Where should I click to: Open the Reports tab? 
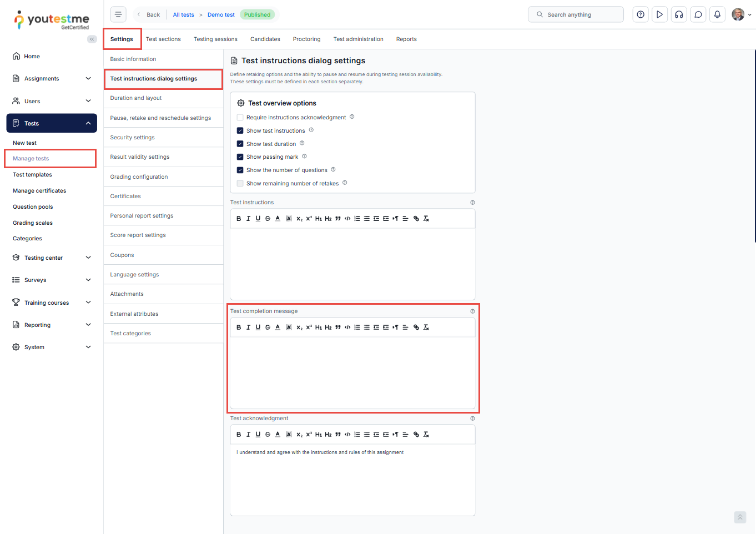tap(406, 39)
